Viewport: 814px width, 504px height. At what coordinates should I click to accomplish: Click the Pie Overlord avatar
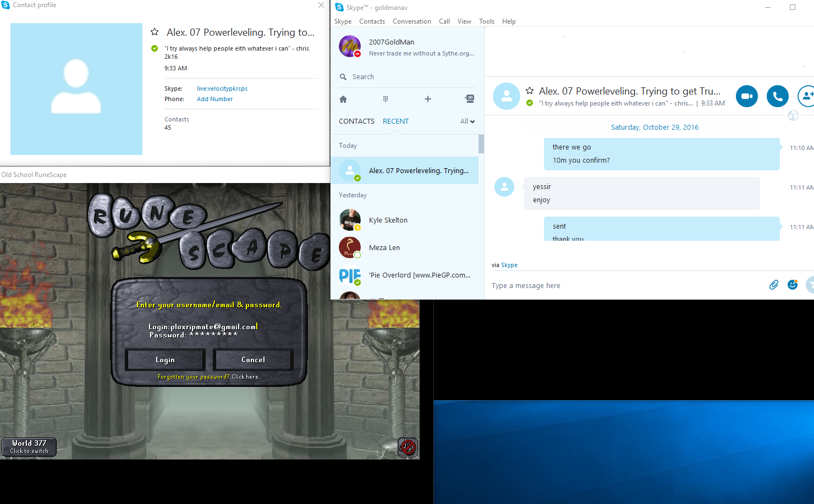(350, 275)
